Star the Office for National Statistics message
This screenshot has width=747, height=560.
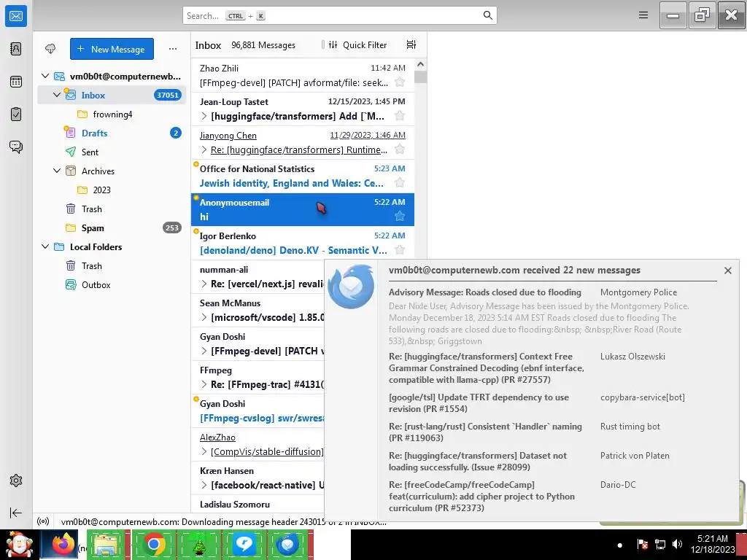[x=400, y=183]
